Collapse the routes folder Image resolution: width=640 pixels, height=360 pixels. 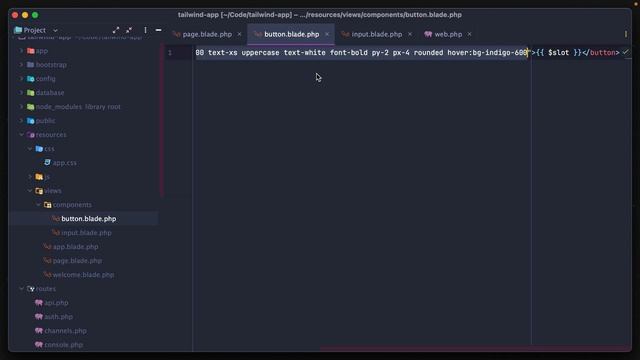pyautogui.click(x=21, y=289)
